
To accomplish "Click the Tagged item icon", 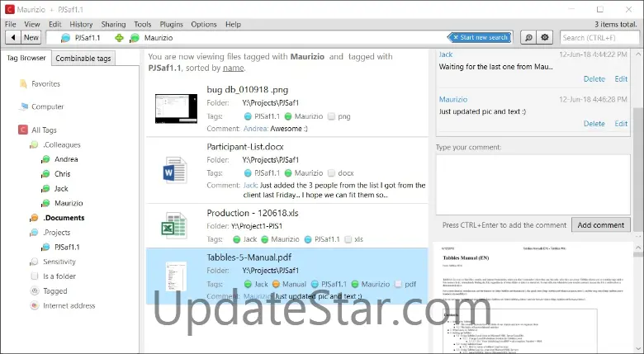I will point(35,290).
